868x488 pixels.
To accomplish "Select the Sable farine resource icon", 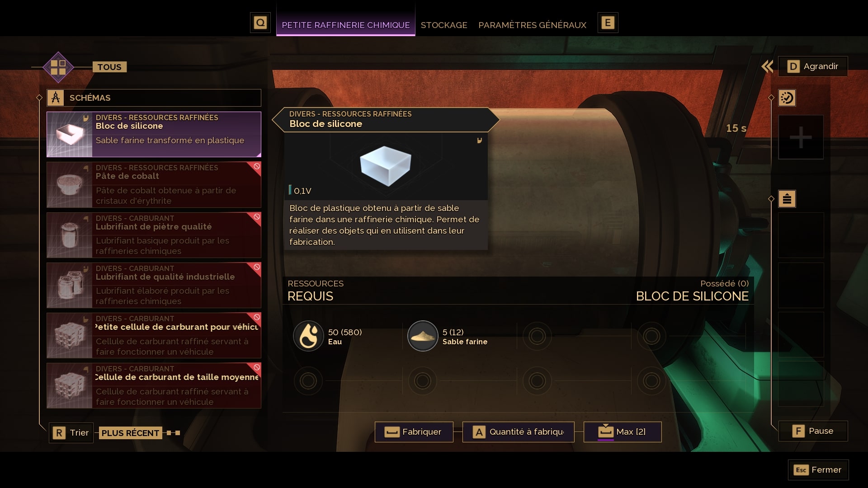I will (423, 336).
